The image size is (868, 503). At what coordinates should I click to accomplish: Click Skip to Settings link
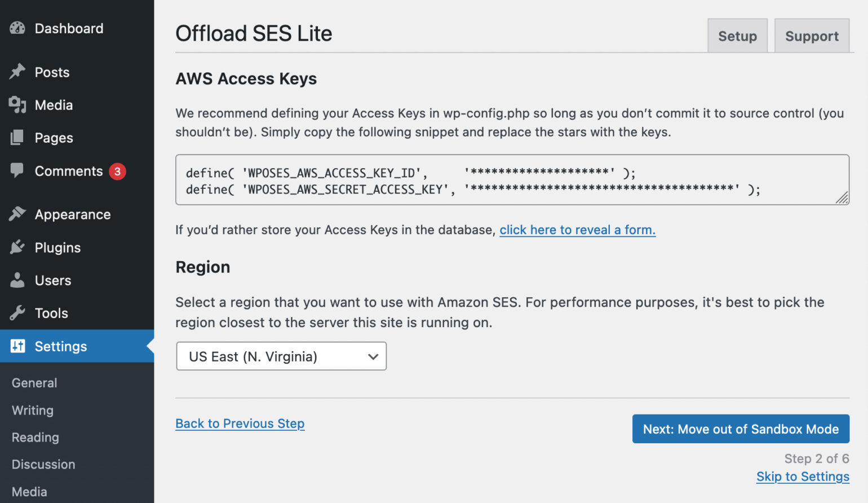click(x=803, y=476)
